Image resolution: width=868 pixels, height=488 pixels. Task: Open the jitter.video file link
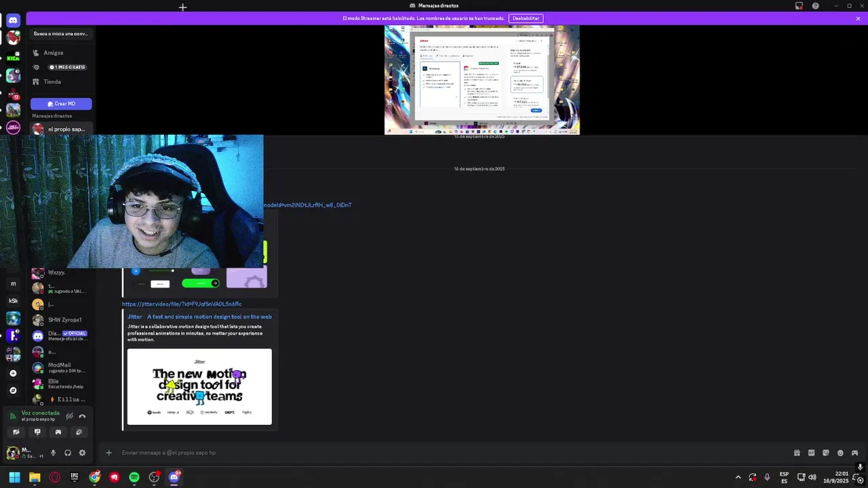tap(182, 304)
